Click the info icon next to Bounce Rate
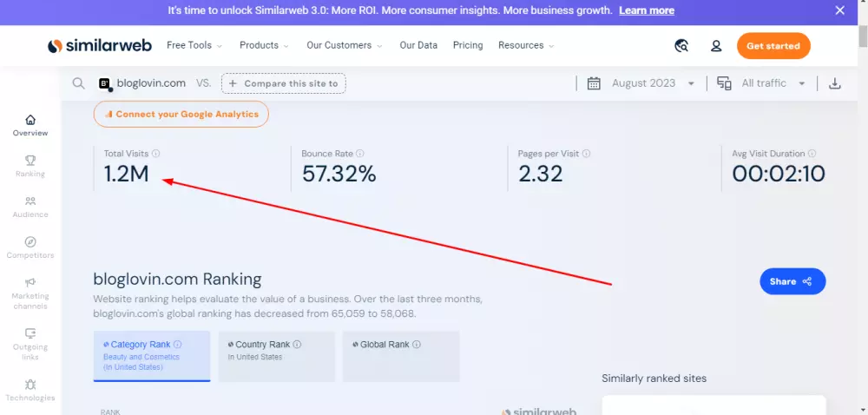Screen dimensions: 868x415 [360, 154]
